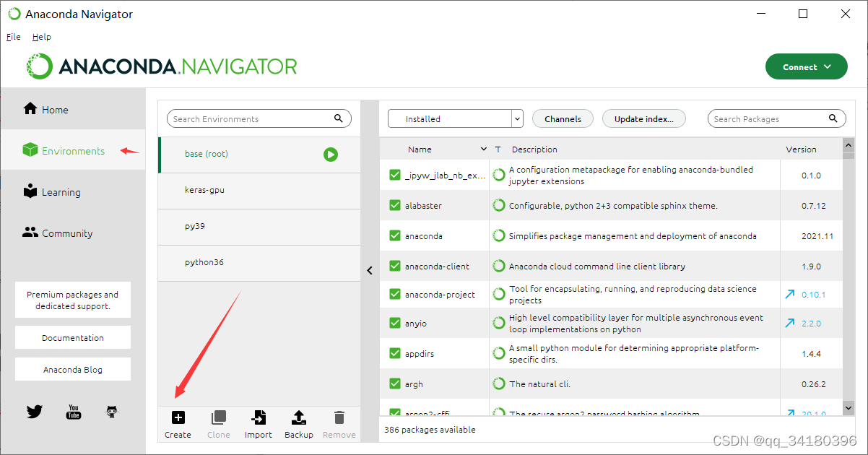Click the status circle icon for alabaster
This screenshot has height=455, width=868.
499,205
